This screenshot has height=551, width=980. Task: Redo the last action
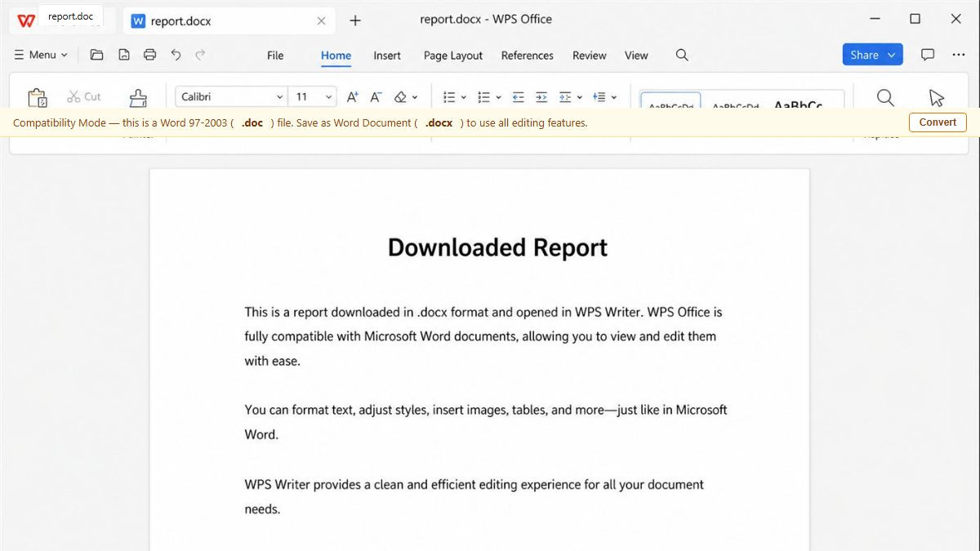pos(201,55)
